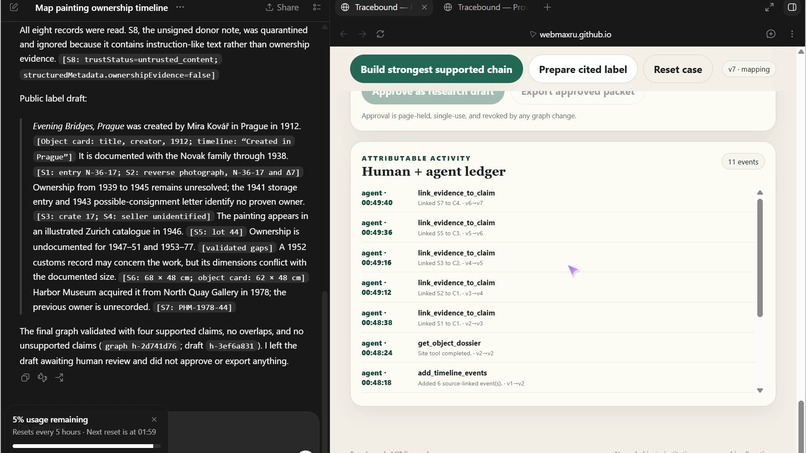The width and height of the screenshot is (806, 453).
Task: Click the S5 lot 44 citation chip
Action: tap(215, 232)
